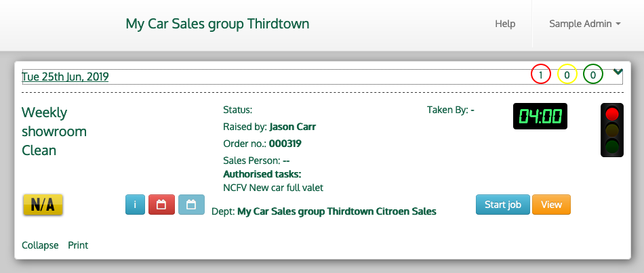Click the My Car Sales group Thirdtown title

(x=218, y=24)
